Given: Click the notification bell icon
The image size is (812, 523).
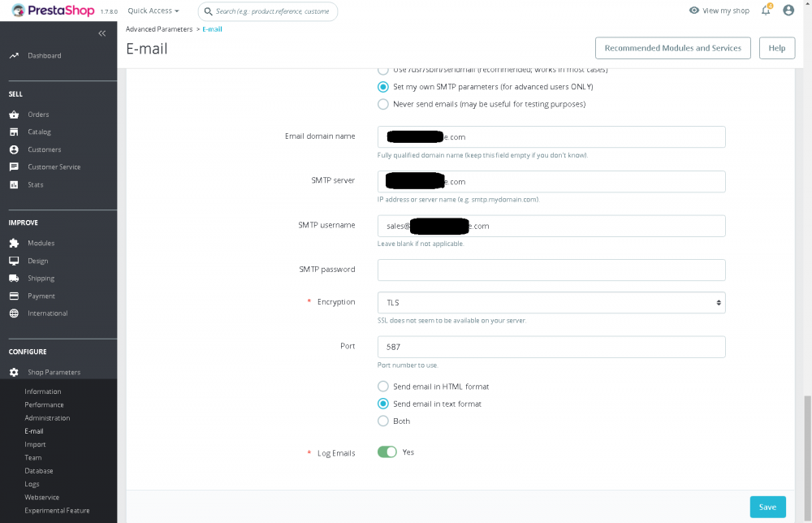Looking at the screenshot, I should coord(764,10).
